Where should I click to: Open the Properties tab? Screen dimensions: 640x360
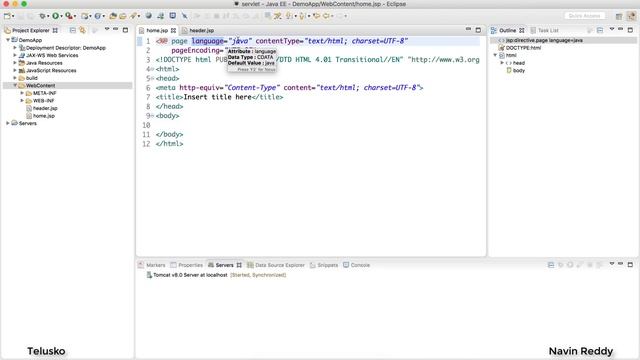190,265
